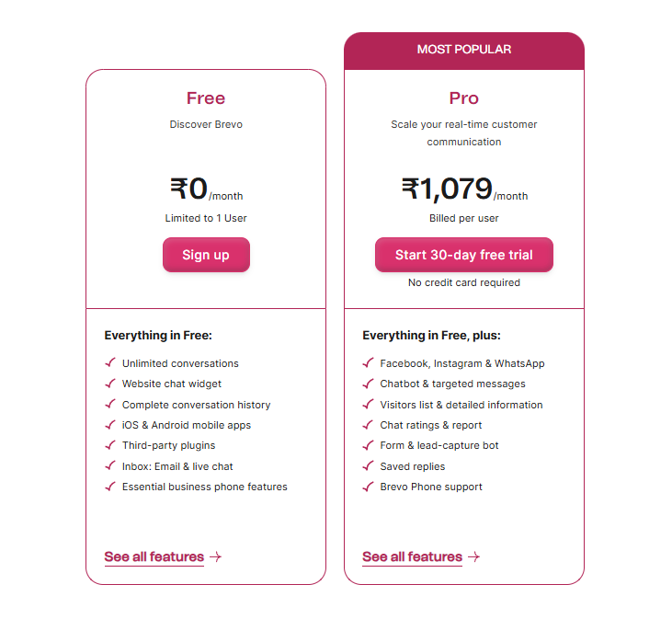Click the iOS & Android mobile apps feature
Screen dimensions: 672x619
187,425
